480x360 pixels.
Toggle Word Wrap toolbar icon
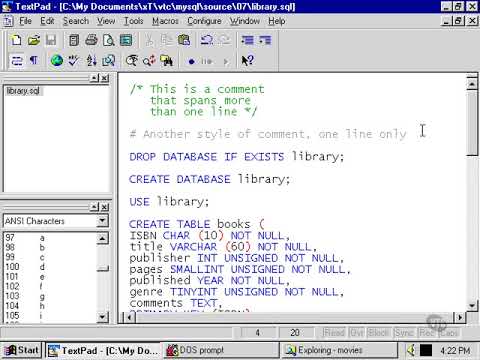click(16, 61)
